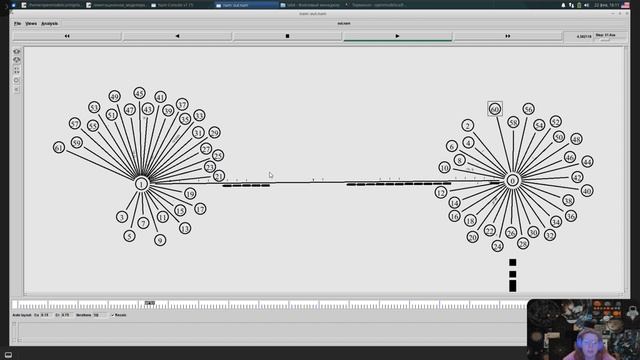
Task: Select node 3
Action: point(122,217)
